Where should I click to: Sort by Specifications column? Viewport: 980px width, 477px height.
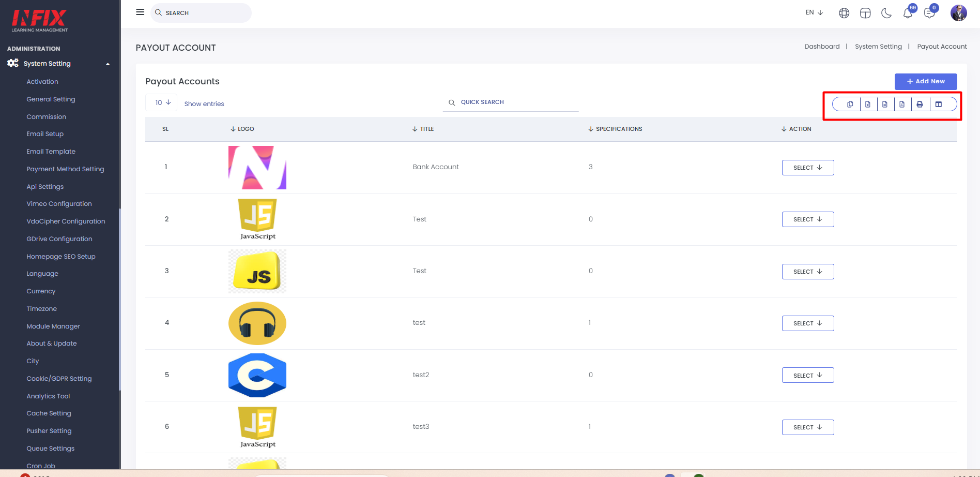pyautogui.click(x=616, y=129)
